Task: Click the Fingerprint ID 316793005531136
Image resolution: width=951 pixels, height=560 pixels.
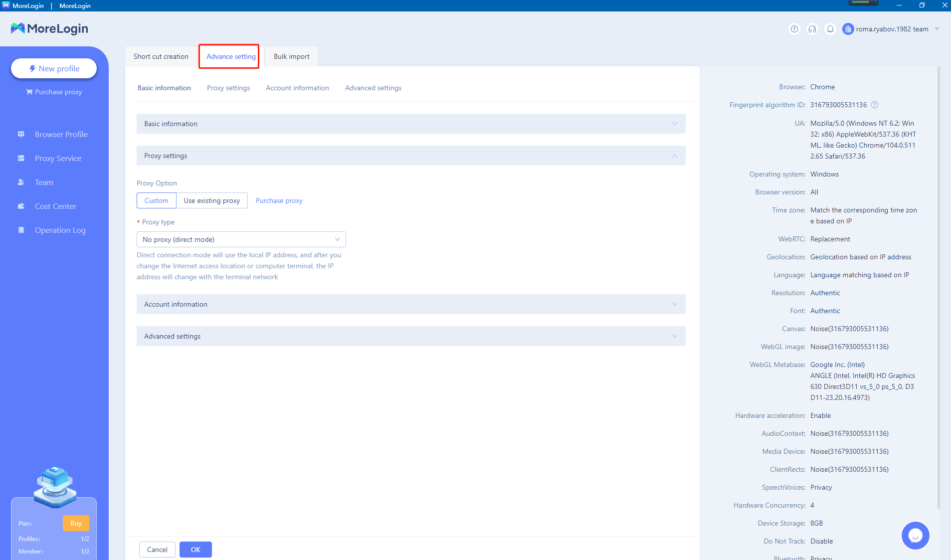Action: 838,105
